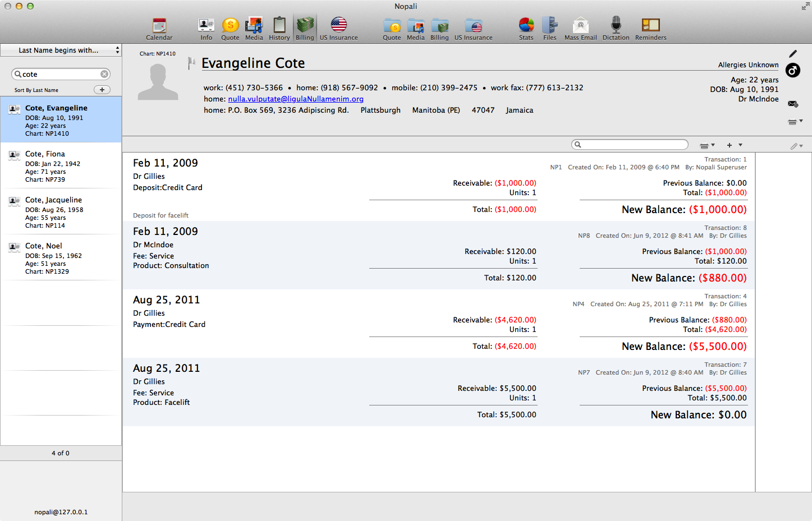Click the patient photo placeholder
The height and width of the screenshot is (521, 812).
[x=158, y=82]
